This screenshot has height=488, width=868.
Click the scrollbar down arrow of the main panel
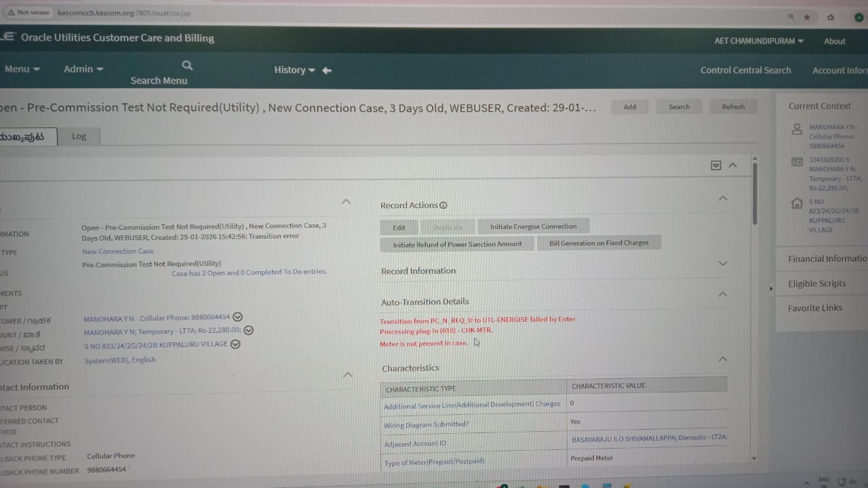(755, 458)
